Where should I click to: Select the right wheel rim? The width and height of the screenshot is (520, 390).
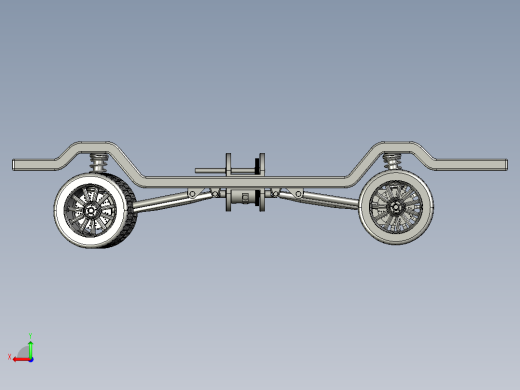pos(396,207)
